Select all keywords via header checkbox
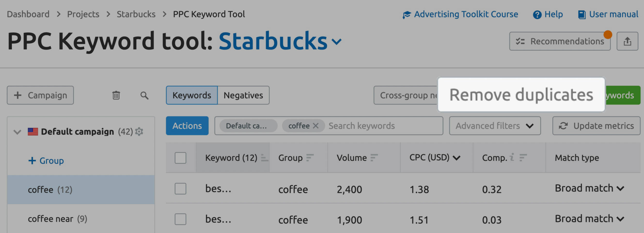This screenshot has width=644, height=233. (181, 158)
